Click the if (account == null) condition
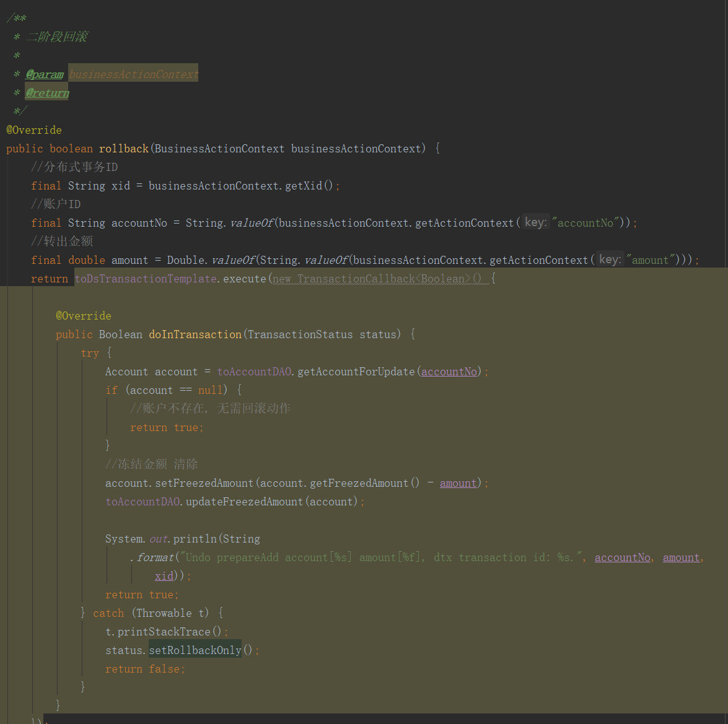This screenshot has height=724, width=728. (x=167, y=390)
